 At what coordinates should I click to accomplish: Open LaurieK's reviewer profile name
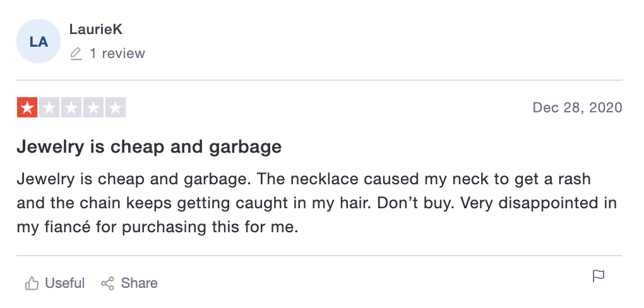(96, 29)
